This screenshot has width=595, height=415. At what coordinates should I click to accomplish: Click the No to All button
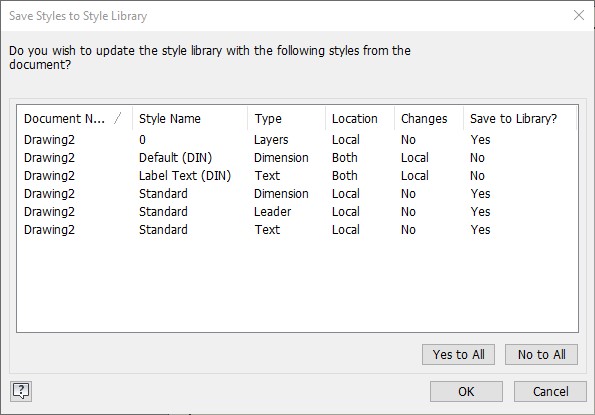541,354
